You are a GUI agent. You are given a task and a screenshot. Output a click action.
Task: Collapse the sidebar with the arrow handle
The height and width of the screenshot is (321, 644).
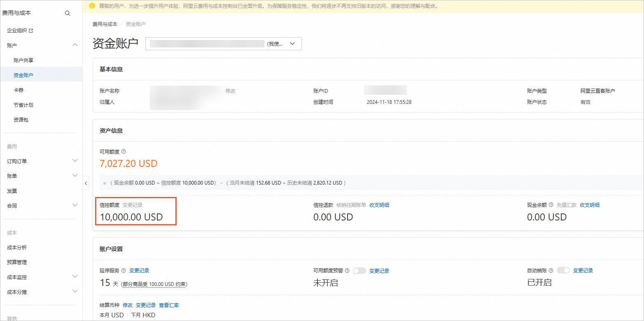tap(86, 183)
